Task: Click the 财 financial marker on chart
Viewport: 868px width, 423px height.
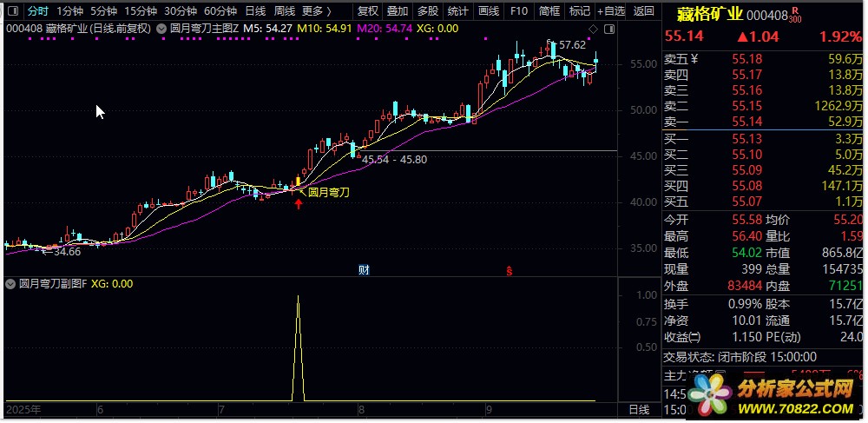Action: click(364, 270)
